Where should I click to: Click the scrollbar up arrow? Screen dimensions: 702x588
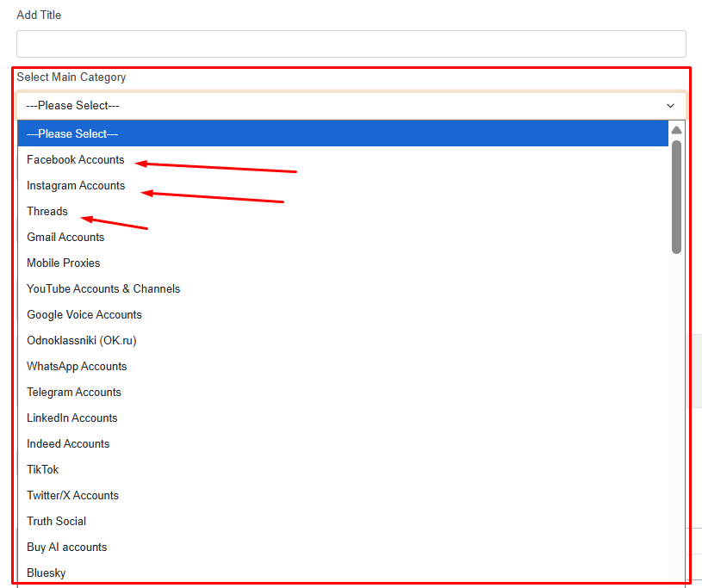[676, 130]
